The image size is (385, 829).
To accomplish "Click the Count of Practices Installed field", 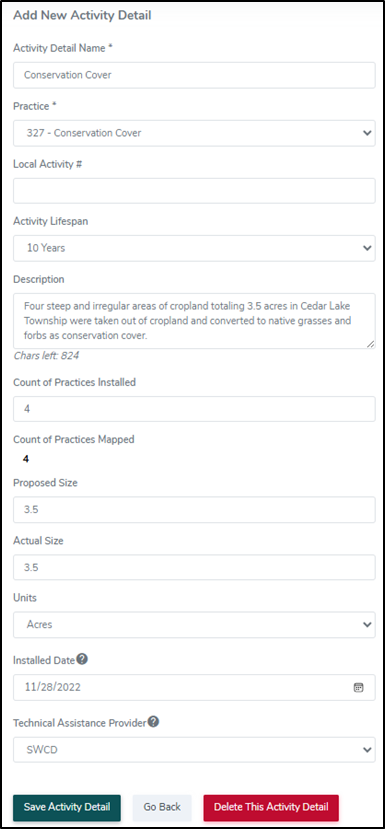I will [x=194, y=409].
